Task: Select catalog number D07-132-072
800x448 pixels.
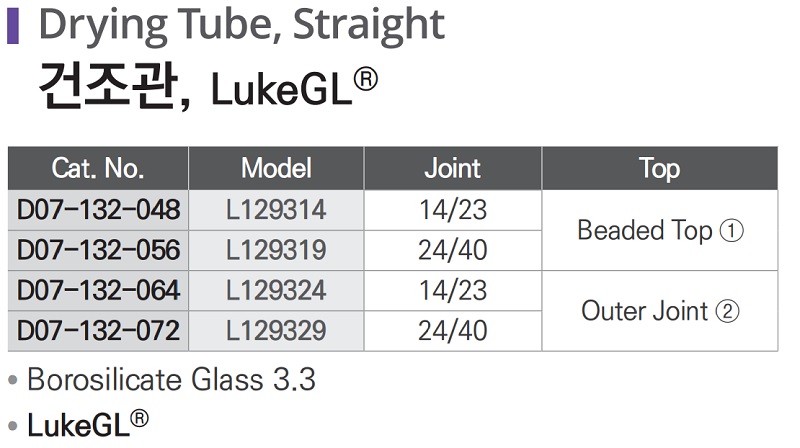Action: [x=99, y=330]
